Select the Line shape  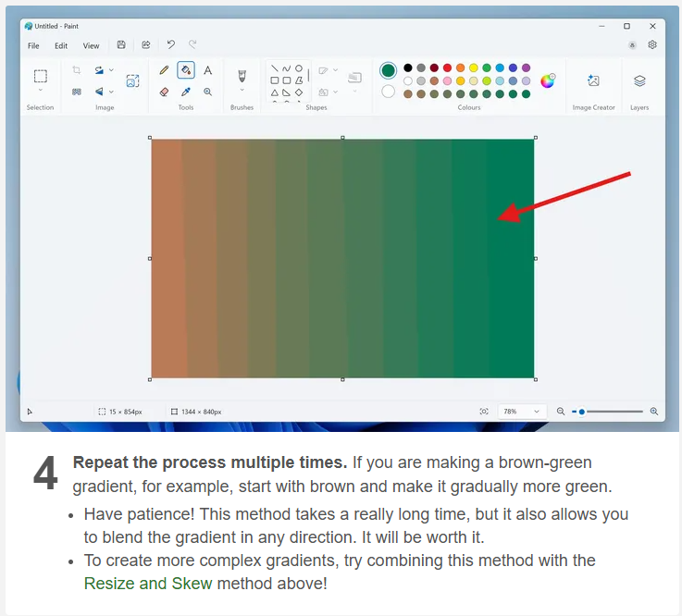[x=275, y=68]
